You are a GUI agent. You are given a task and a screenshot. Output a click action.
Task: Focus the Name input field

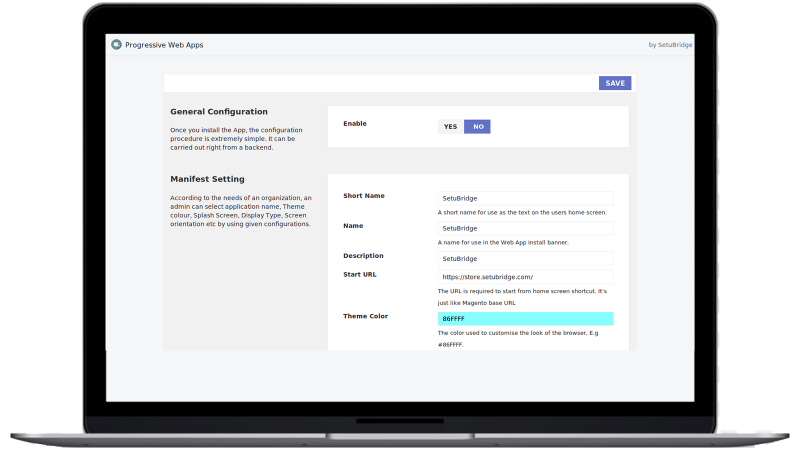coord(526,229)
